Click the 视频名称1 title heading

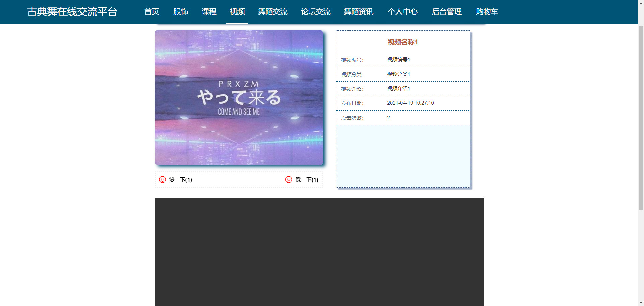coord(403,42)
